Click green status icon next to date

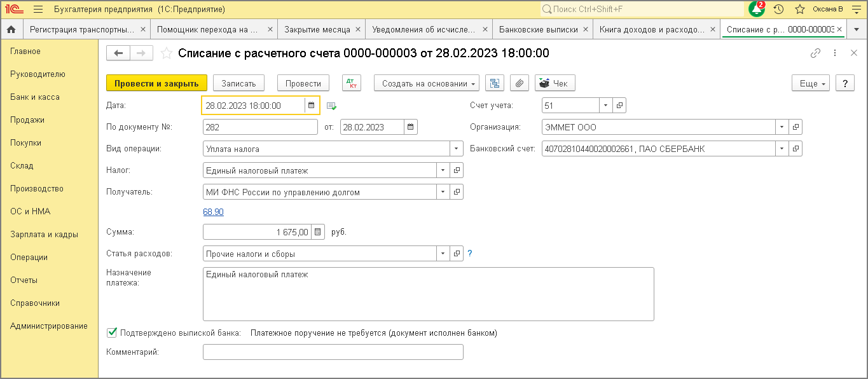tap(331, 106)
